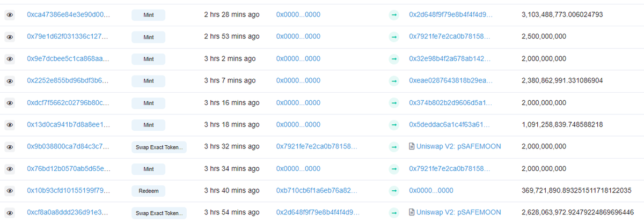The height and width of the screenshot is (224, 644).
Task: Click the green arrow in the 3 hrs 32 mins row
Action: point(394,147)
